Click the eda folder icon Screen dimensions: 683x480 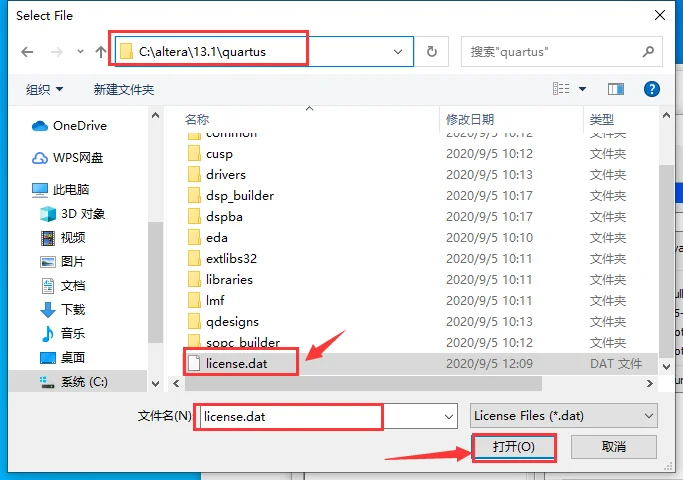coord(194,237)
